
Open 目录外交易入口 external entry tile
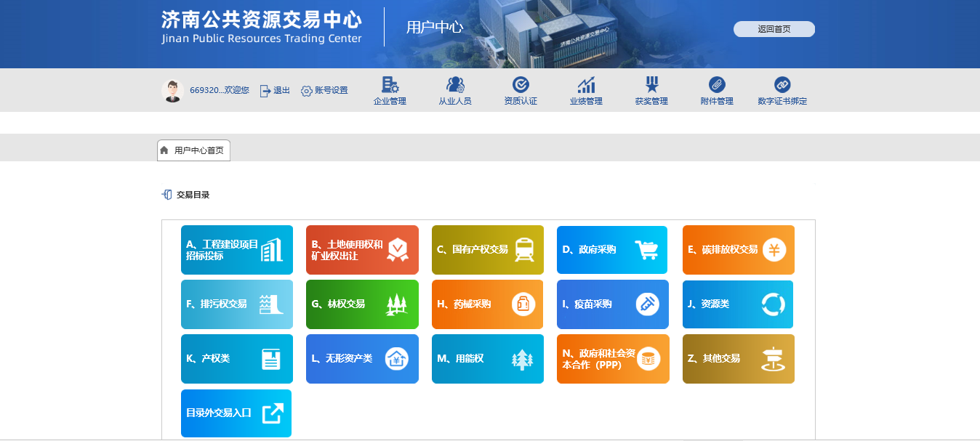(x=236, y=413)
